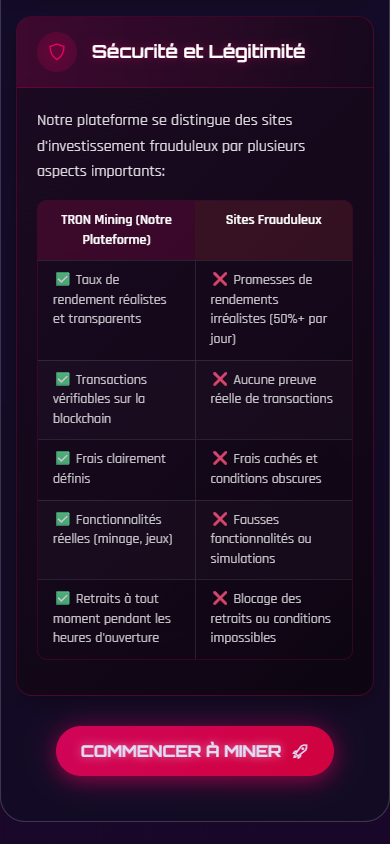
Task: Click the red cross beside Frais cachés
Action: pyautogui.click(x=220, y=458)
